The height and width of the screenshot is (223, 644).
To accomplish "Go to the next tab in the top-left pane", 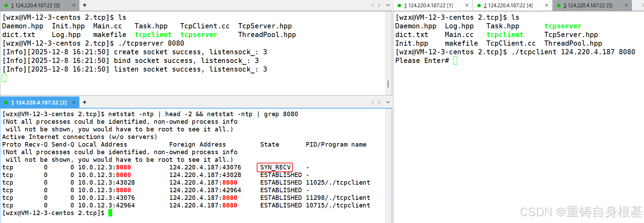I will pyautogui.click(x=379, y=5).
